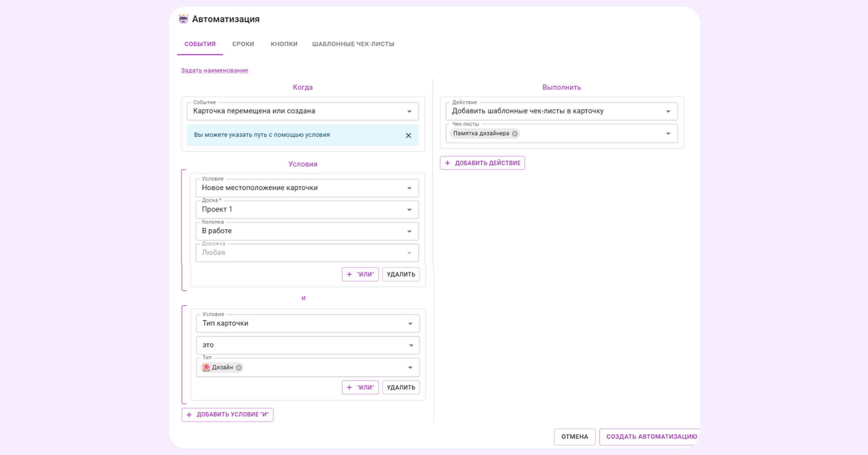
Task: Remove the Дизайн type chip
Action: [x=239, y=367]
